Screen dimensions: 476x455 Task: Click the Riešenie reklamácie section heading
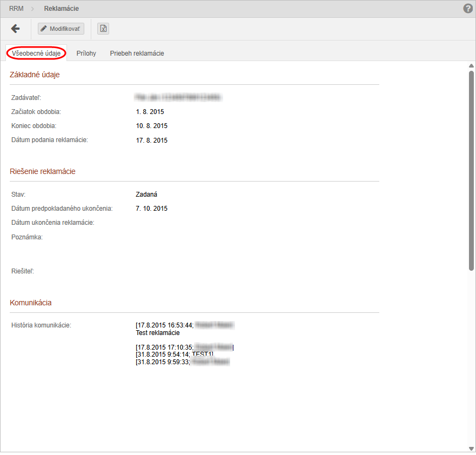pos(43,171)
